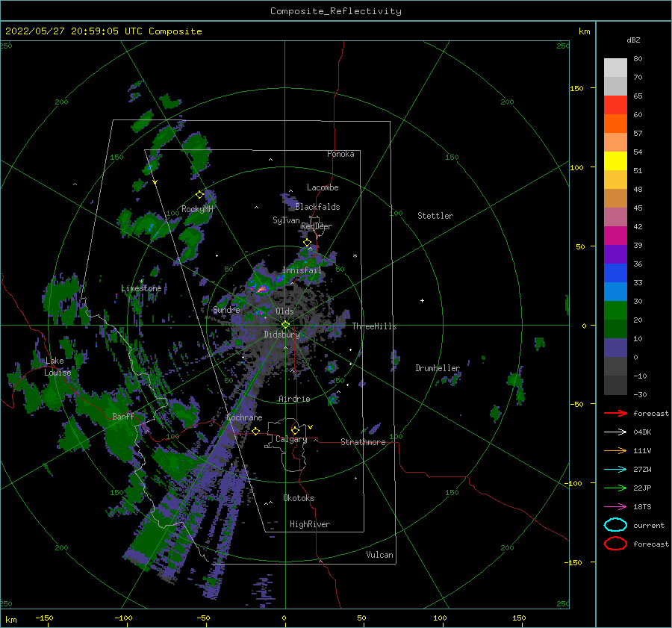Choose the blue 36–33 dBZ swatch
Image resolution: width=672 pixels, height=628 pixels.
(x=615, y=273)
